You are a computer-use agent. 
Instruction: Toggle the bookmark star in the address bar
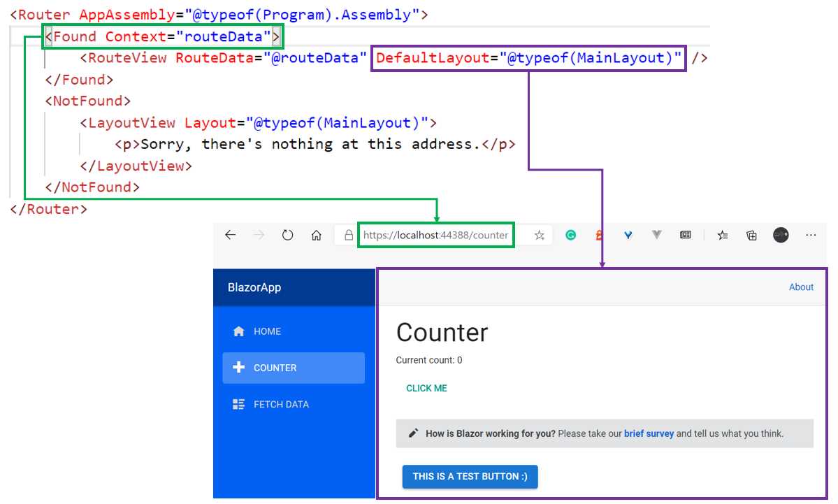[x=537, y=235]
